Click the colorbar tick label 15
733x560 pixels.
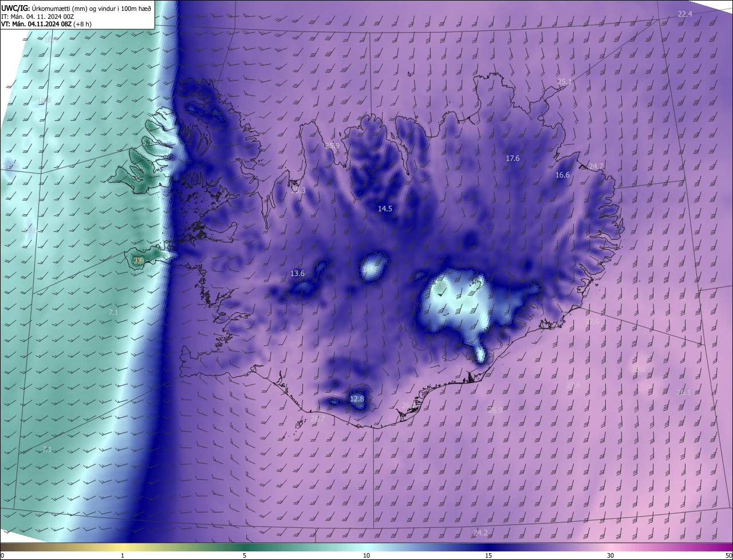click(488, 556)
